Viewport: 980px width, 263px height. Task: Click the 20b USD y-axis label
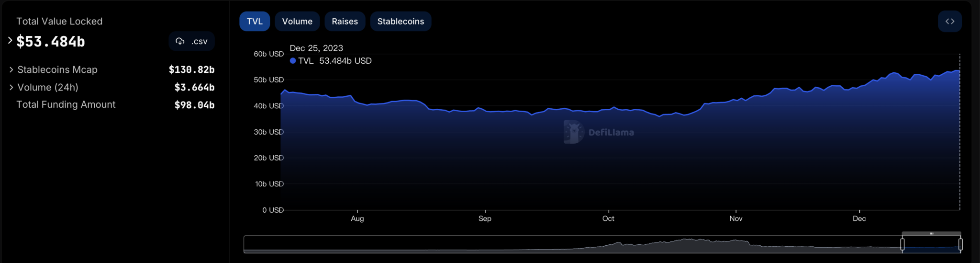pos(269,158)
